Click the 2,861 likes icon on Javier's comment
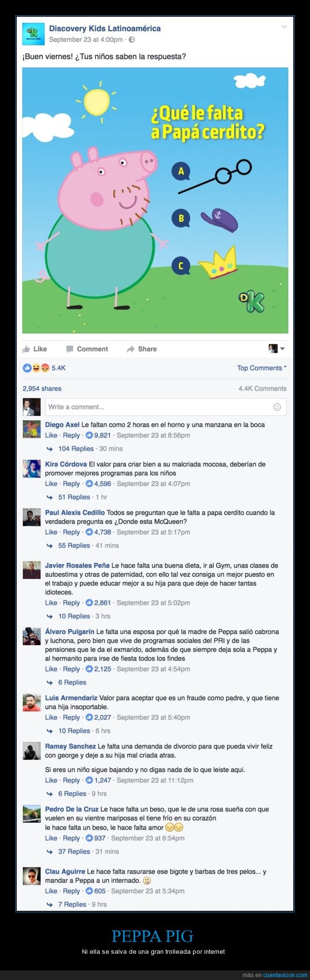 89,603
